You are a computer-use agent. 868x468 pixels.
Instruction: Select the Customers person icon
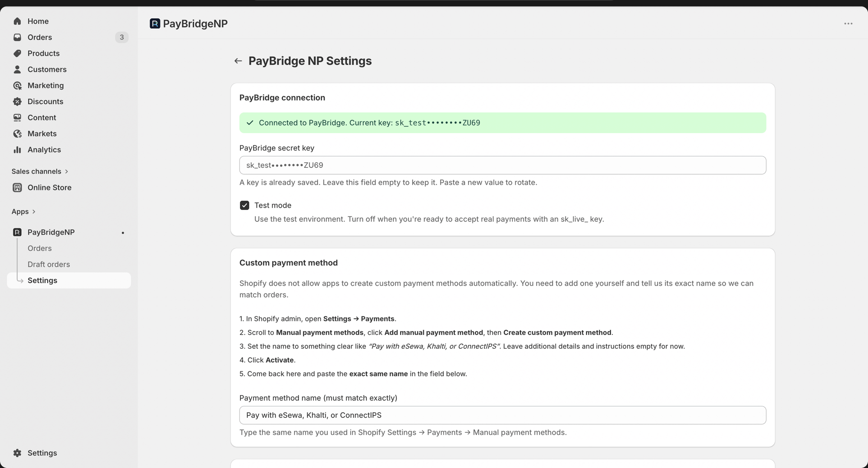[x=17, y=69]
